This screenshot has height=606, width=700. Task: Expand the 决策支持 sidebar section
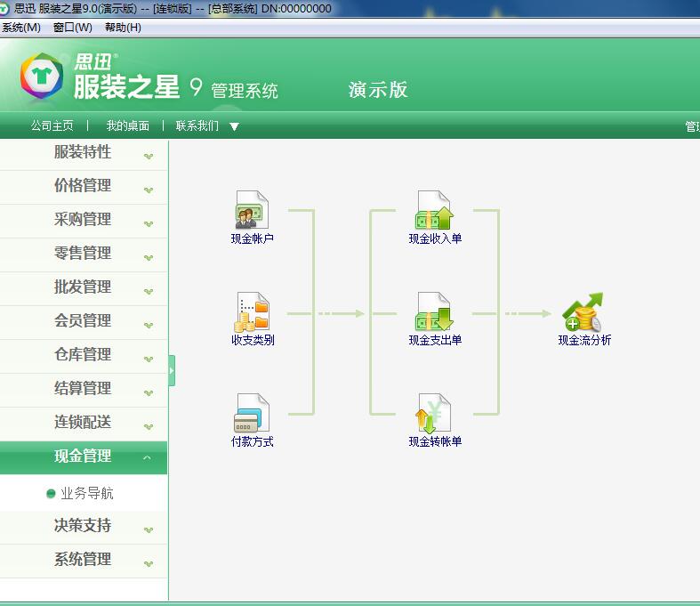click(x=84, y=527)
